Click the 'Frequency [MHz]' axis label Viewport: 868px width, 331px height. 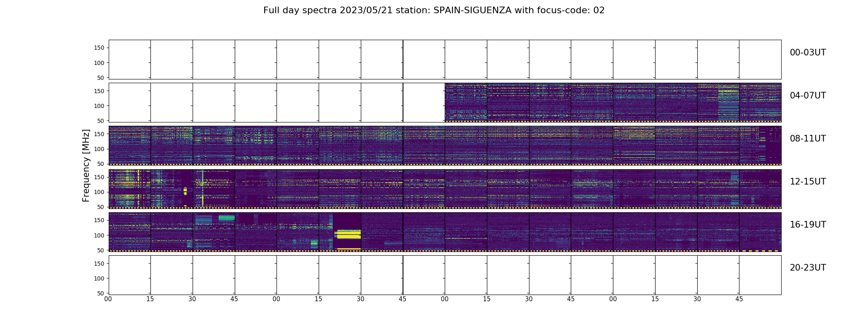click(x=86, y=165)
